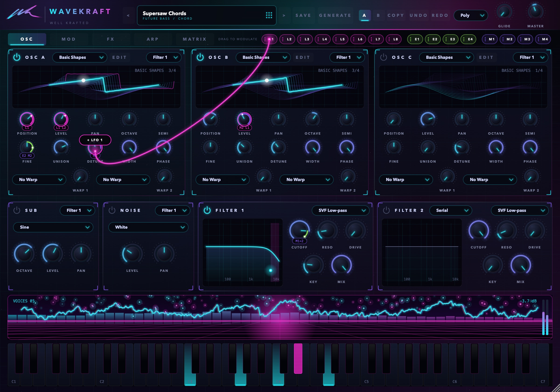The width and height of the screenshot is (560, 392).
Task: Click the M4 macro modulation source
Action: pyautogui.click(x=543, y=39)
